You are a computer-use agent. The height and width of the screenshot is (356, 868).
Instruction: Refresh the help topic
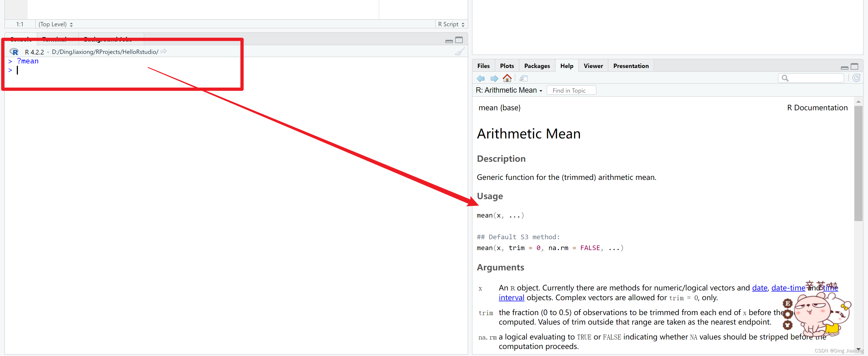(856, 78)
